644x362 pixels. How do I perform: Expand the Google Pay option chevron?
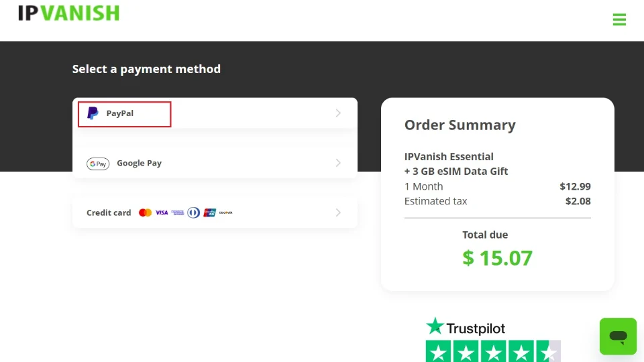pos(338,163)
